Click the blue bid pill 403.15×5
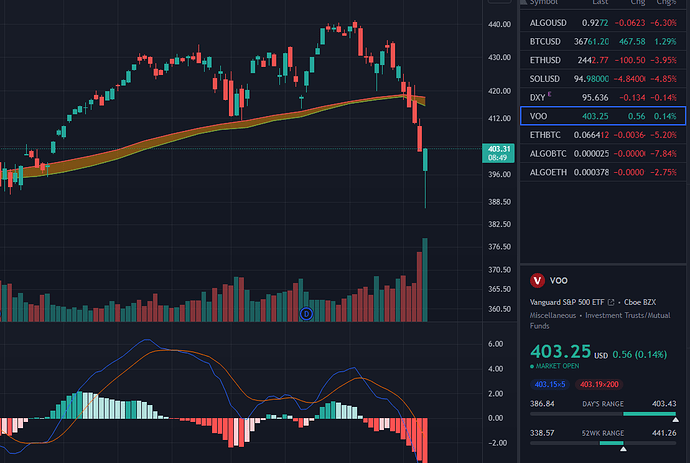Screen dimensions: 690x463 coord(550,384)
